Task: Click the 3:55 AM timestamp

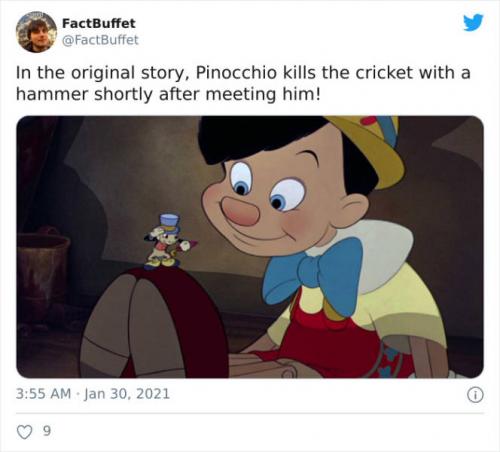Action: pos(43,394)
